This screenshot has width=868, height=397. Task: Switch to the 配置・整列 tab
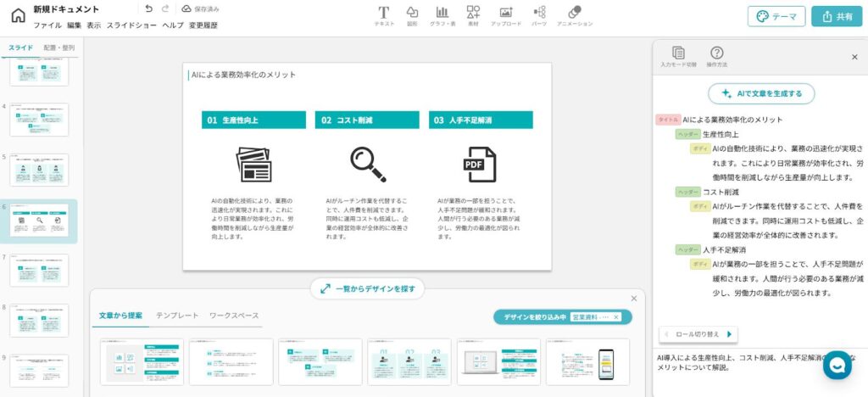click(58, 48)
